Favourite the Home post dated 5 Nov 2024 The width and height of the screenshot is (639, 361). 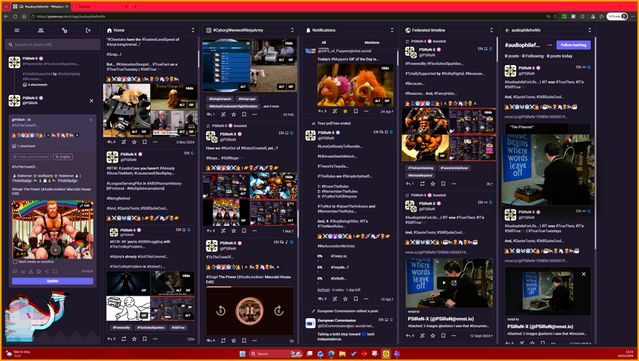point(134,142)
